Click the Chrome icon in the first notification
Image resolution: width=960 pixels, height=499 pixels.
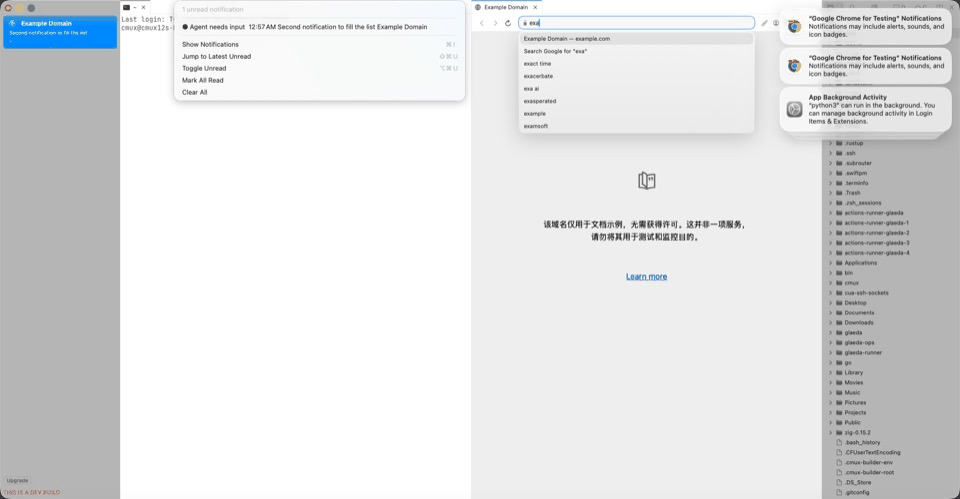pos(795,26)
